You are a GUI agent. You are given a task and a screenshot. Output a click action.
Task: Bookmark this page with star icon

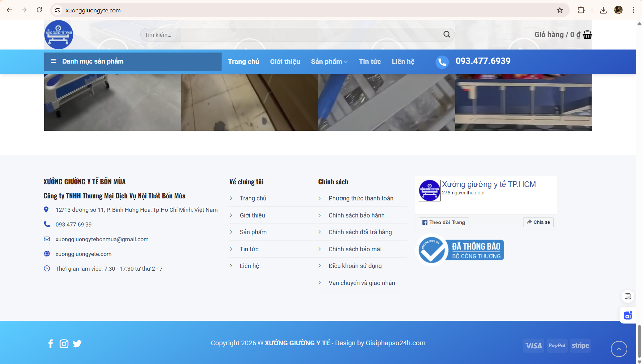coord(560,10)
